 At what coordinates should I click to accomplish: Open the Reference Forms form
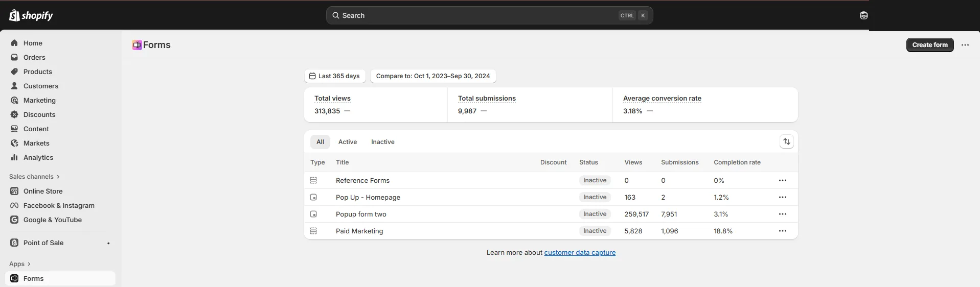pos(362,180)
